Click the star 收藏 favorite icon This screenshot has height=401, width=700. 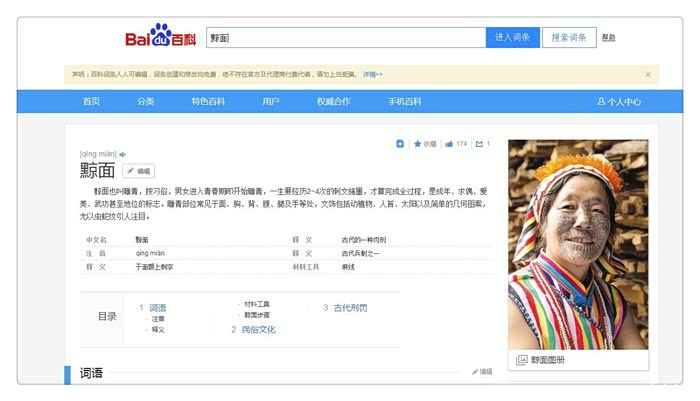click(x=417, y=143)
